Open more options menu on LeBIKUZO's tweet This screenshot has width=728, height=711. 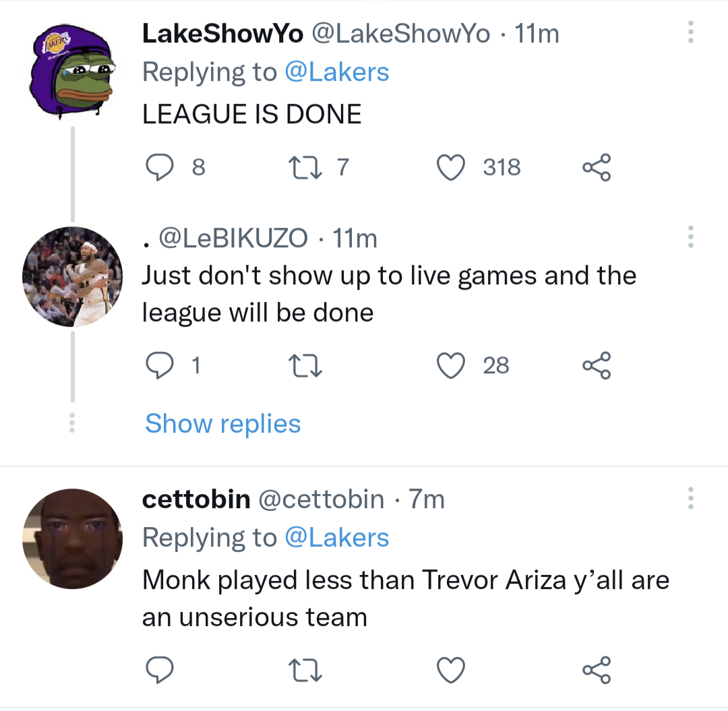point(690,235)
